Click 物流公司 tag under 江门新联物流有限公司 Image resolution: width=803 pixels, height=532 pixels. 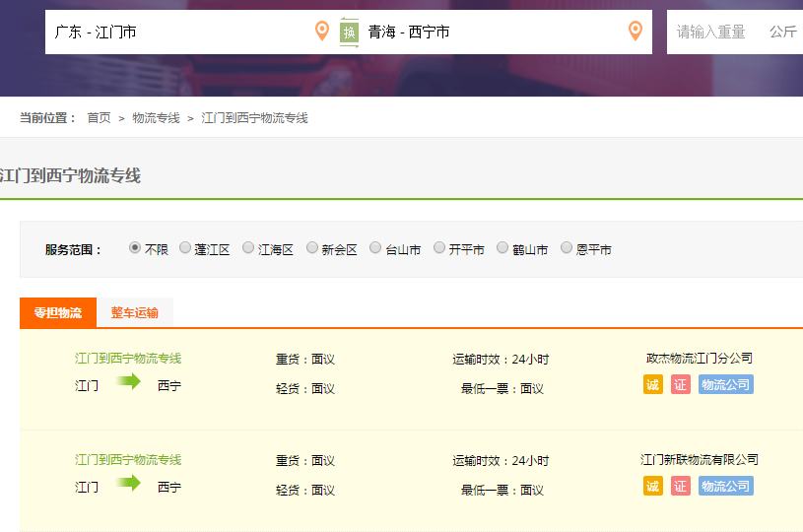click(726, 486)
